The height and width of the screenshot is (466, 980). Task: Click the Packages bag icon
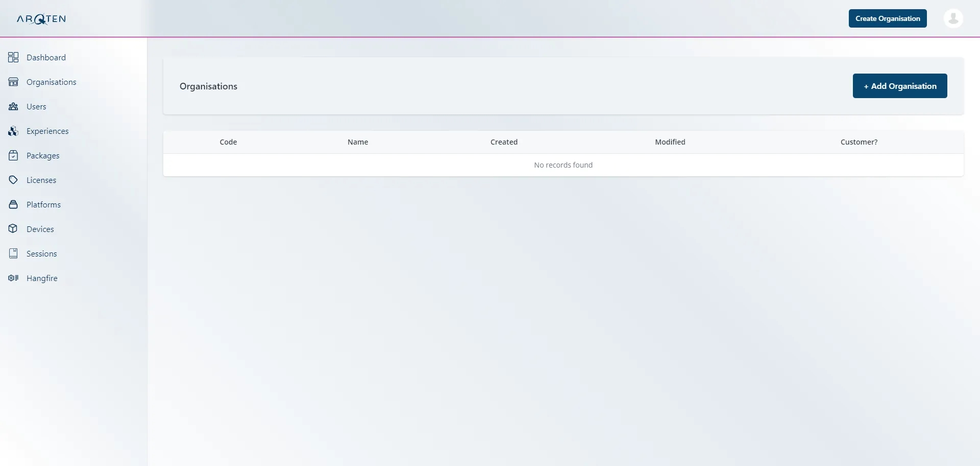[x=13, y=155]
